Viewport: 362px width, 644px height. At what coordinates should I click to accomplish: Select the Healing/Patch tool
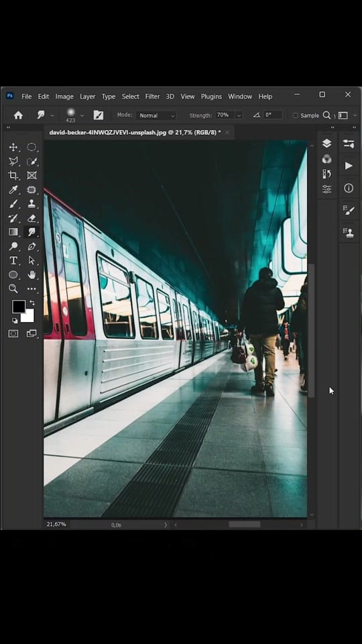[x=32, y=190]
